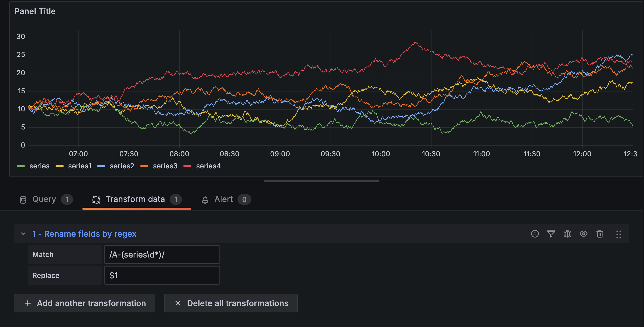Select the debug bug icon for the transformation

coord(567,234)
